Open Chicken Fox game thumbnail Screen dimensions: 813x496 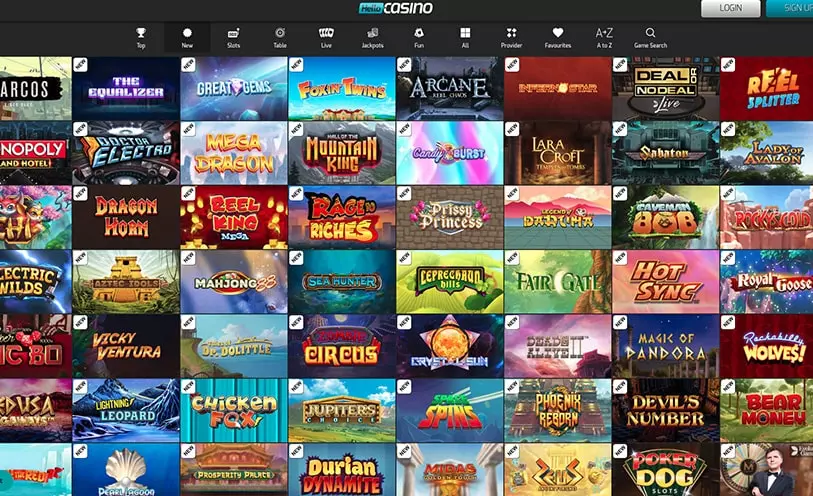[234, 410]
